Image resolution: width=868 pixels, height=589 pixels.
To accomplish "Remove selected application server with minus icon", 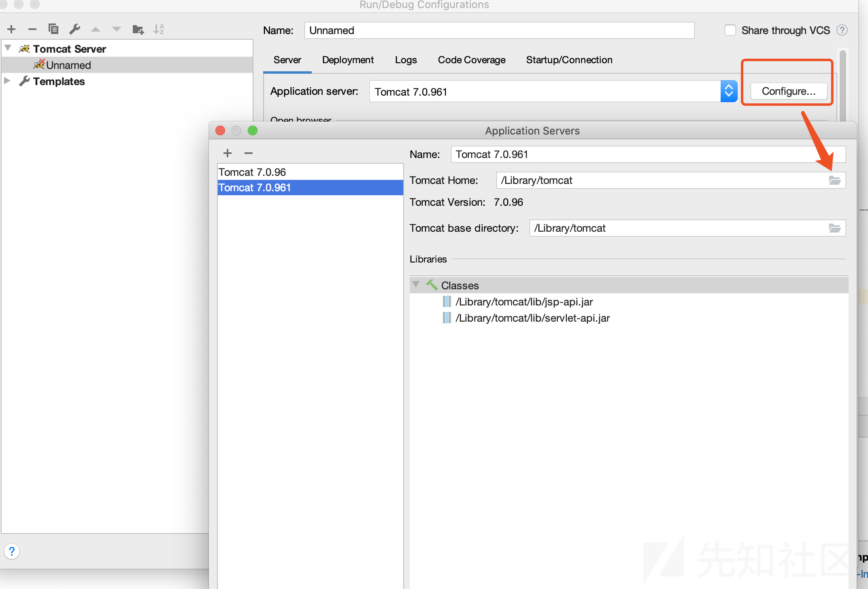I will point(249,153).
